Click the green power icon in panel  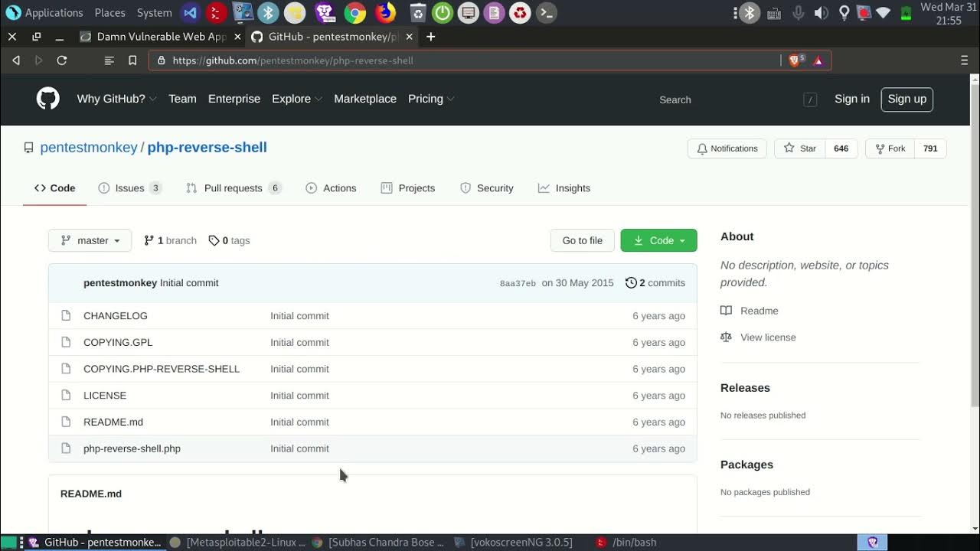click(443, 12)
